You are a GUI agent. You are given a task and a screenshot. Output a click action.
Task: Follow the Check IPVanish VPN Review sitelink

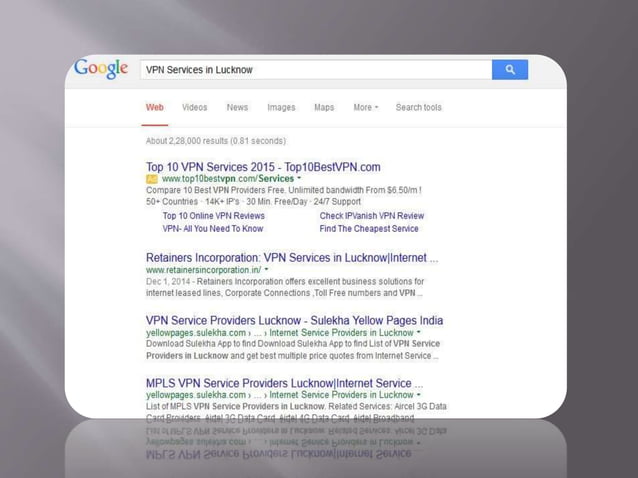click(x=371, y=216)
